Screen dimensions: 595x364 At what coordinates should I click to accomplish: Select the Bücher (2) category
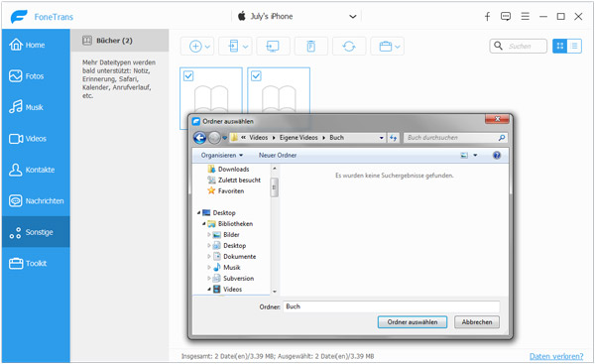[120, 41]
